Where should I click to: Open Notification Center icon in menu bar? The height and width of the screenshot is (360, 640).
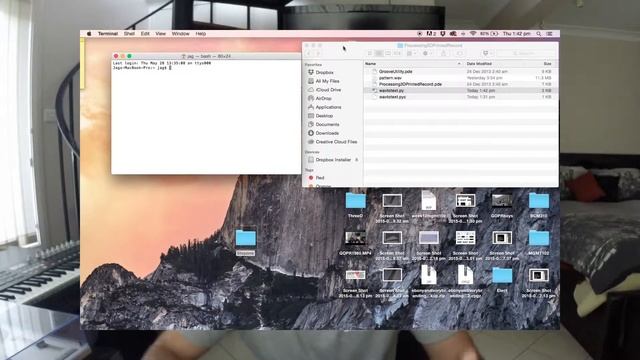pos(549,34)
